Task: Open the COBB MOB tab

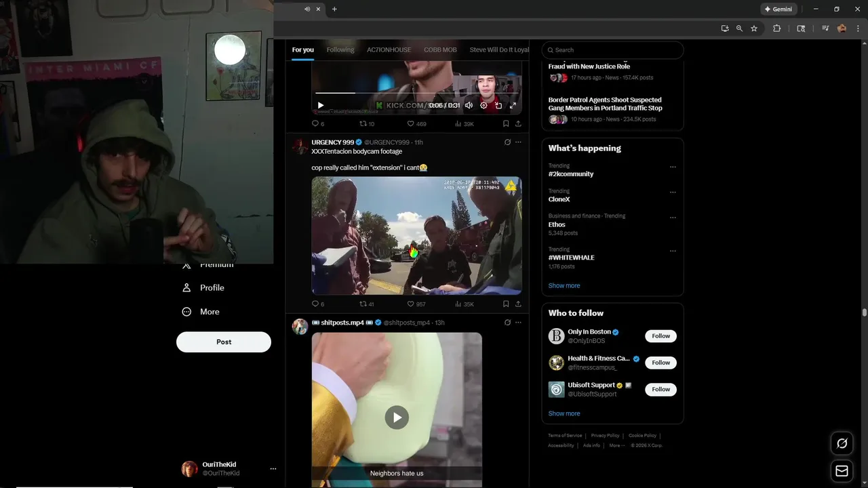Action: pos(440,49)
